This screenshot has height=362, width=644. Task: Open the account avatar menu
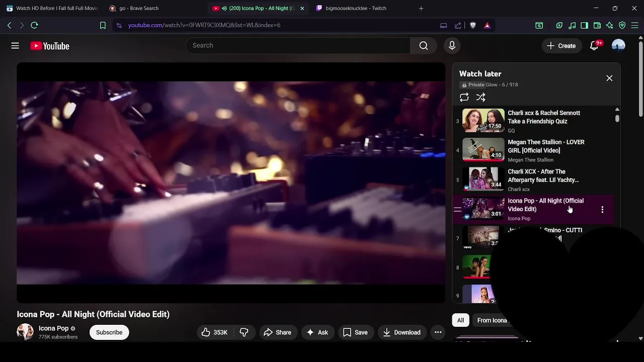coord(618,46)
